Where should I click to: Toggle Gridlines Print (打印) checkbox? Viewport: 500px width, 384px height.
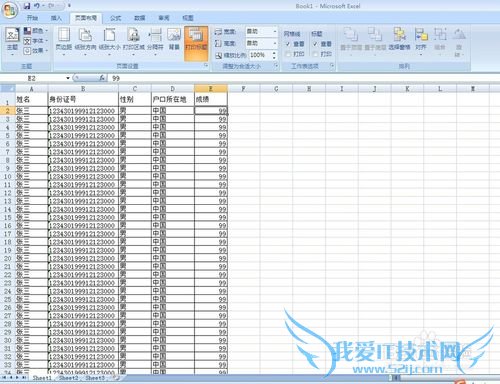(x=288, y=54)
